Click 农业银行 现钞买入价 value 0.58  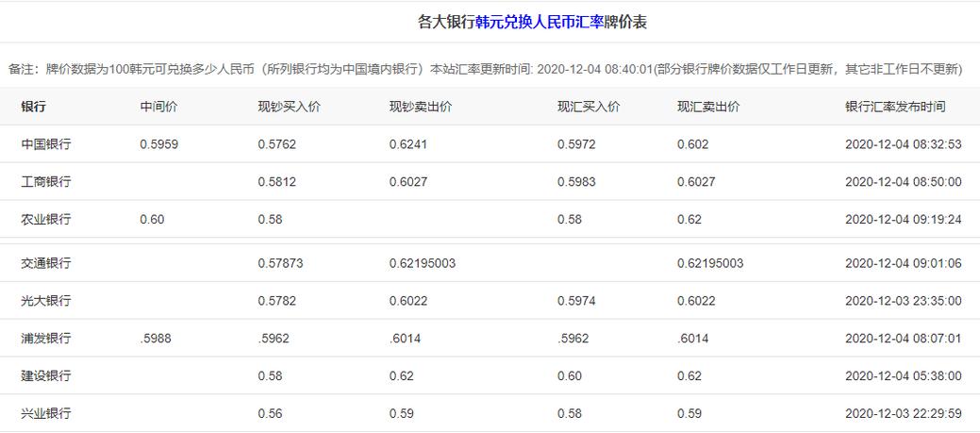click(270, 219)
